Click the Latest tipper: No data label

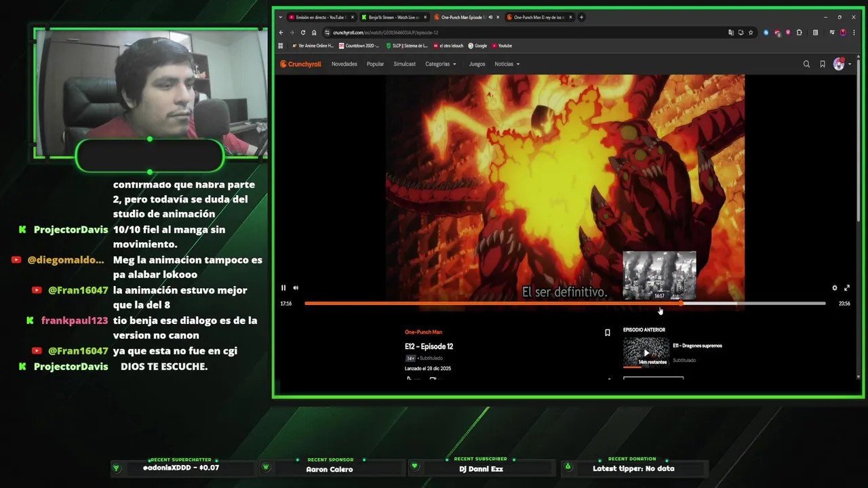[x=633, y=468]
